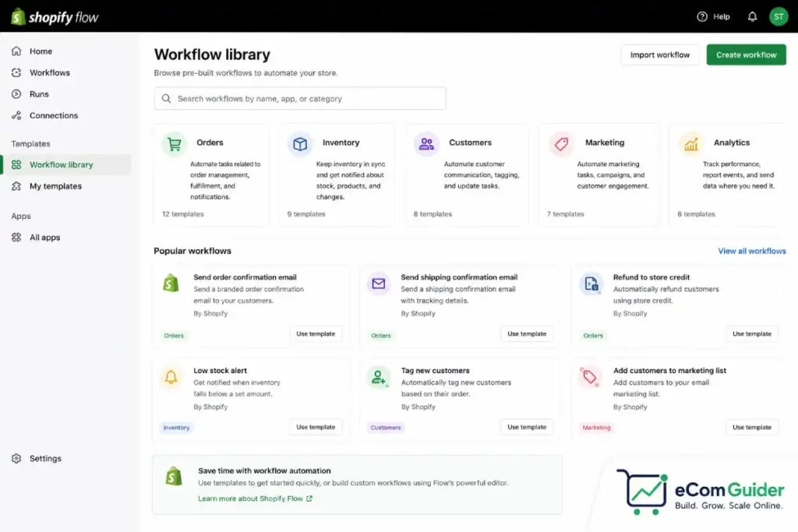The height and width of the screenshot is (532, 798).
Task: Click the search magnifier icon
Action: pyautogui.click(x=166, y=98)
